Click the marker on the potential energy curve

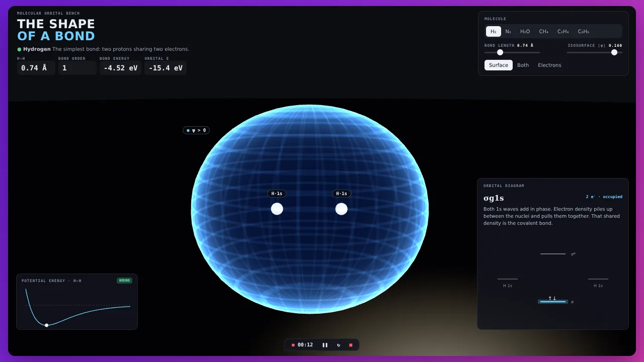tap(47, 325)
